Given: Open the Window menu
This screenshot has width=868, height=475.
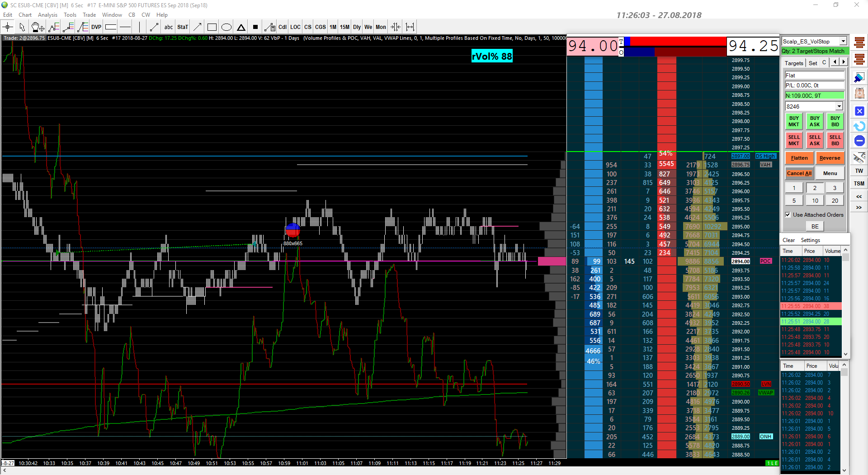Looking at the screenshot, I should [x=112, y=15].
